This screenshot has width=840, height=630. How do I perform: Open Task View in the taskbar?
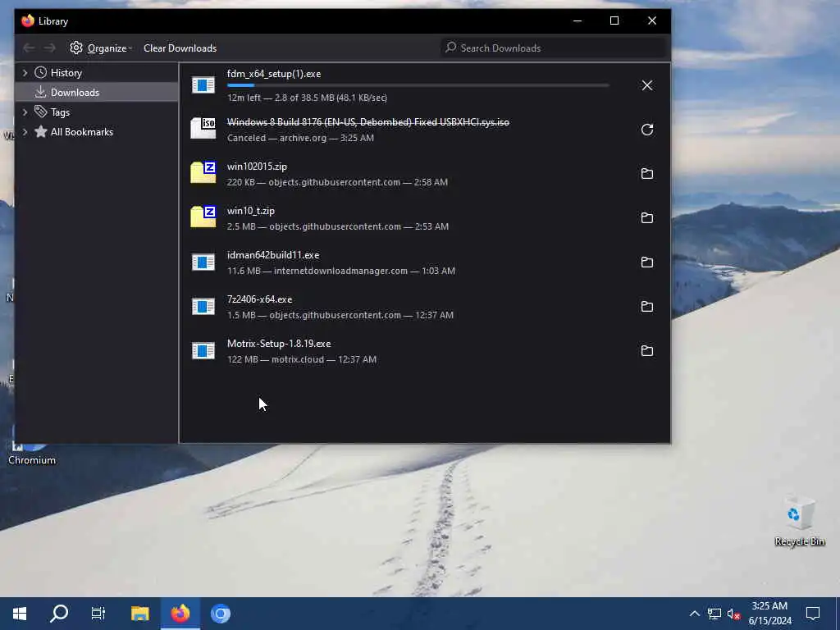tap(98, 614)
